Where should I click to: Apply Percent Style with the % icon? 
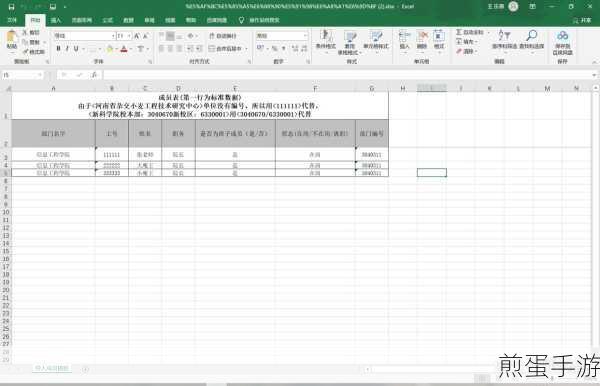[274, 48]
